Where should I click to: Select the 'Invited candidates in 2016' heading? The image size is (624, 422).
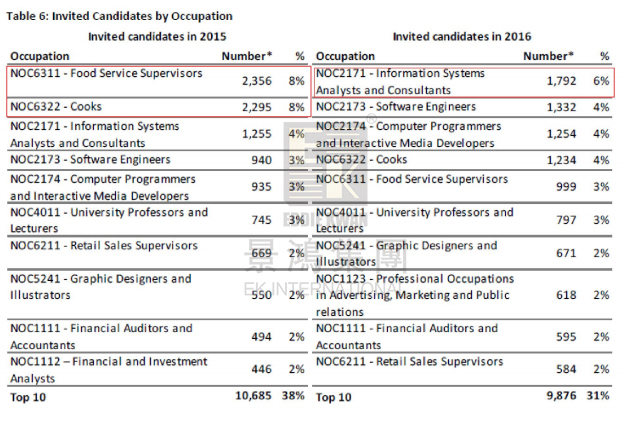(x=462, y=37)
